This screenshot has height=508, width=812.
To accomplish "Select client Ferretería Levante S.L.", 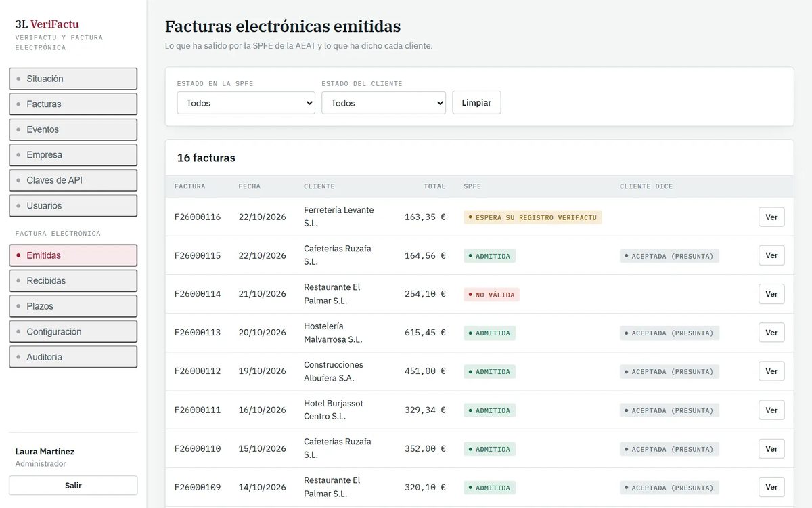I will pos(338,217).
